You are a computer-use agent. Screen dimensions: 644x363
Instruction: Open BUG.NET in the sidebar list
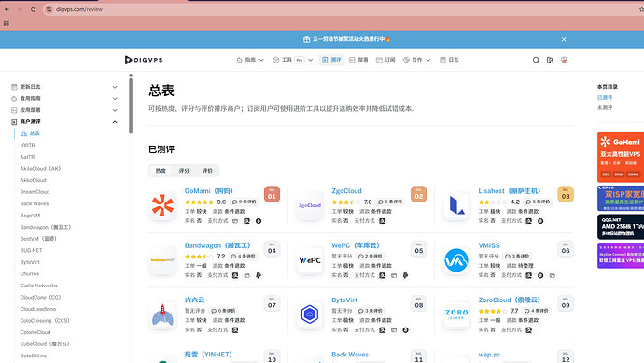(x=31, y=250)
